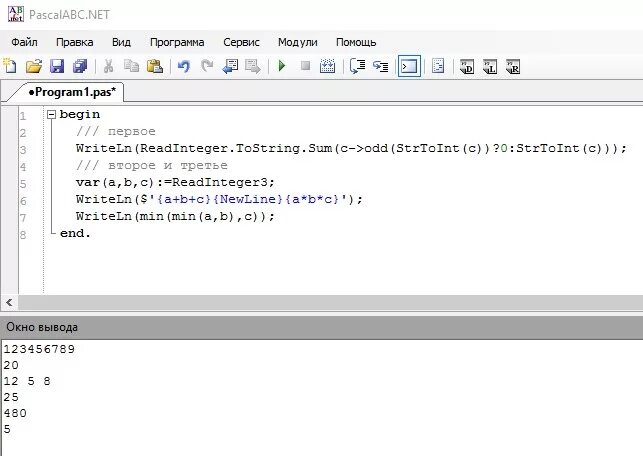
Task: Click the Compile icon
Action: pos(327,66)
